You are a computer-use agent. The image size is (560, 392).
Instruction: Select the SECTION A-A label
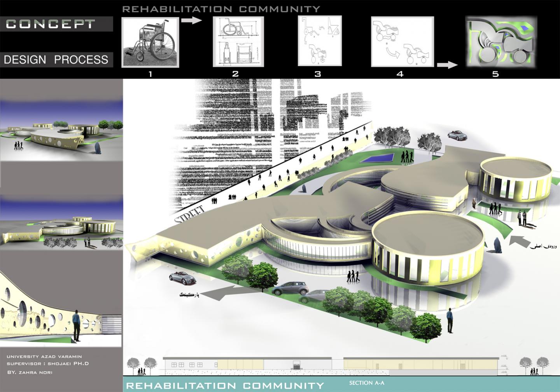[x=366, y=383]
